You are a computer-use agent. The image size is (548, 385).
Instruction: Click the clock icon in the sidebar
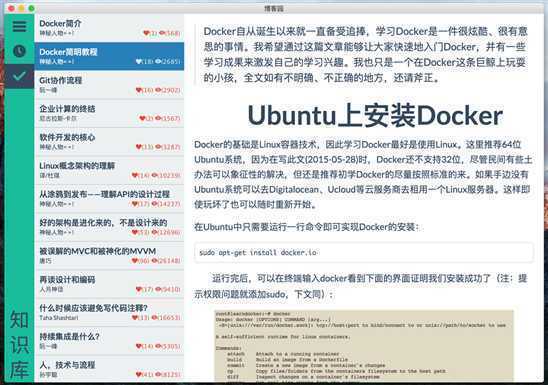tap(19, 51)
